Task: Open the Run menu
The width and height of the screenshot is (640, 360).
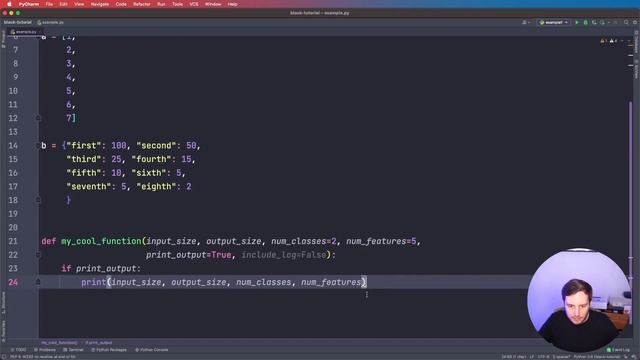Action: point(161,4)
